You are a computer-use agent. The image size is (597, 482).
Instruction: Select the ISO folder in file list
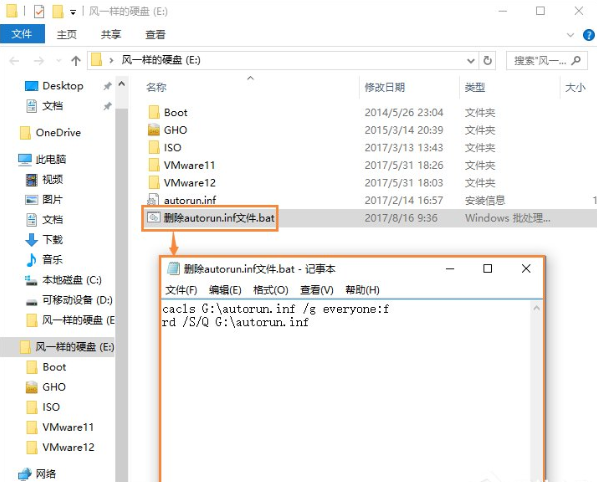[x=165, y=148]
